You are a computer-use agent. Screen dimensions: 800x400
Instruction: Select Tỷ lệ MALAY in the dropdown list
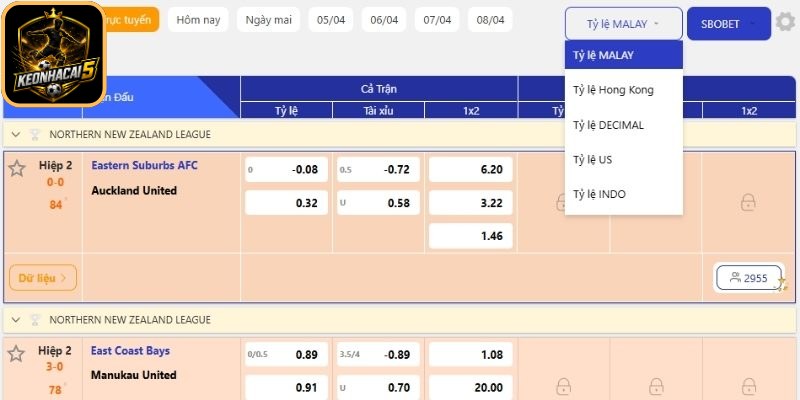coord(623,55)
